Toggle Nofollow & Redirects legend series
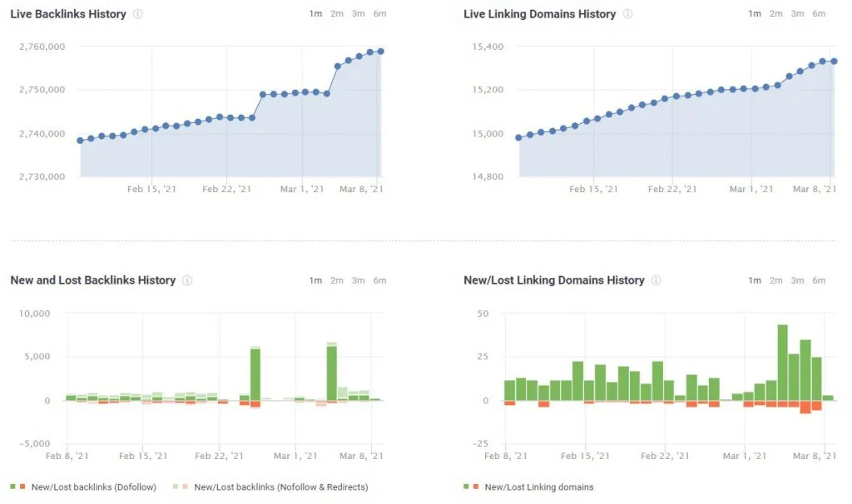The image size is (852, 504). [x=281, y=487]
